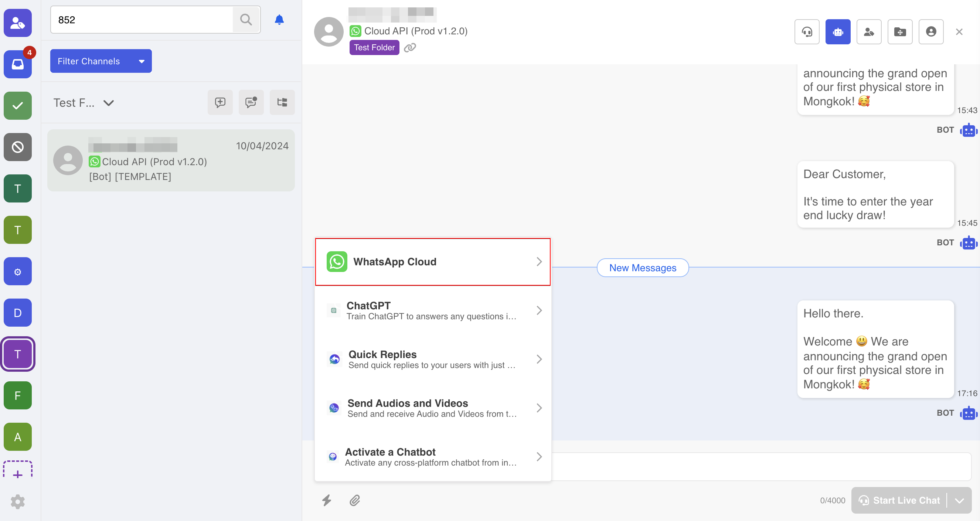This screenshot has width=980, height=521.
Task: Click the move-to-folder icon in header
Action: (900, 32)
